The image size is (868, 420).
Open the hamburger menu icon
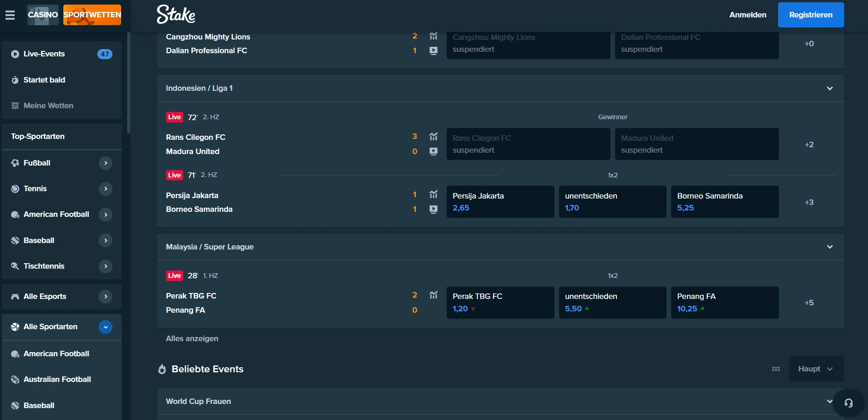click(10, 15)
